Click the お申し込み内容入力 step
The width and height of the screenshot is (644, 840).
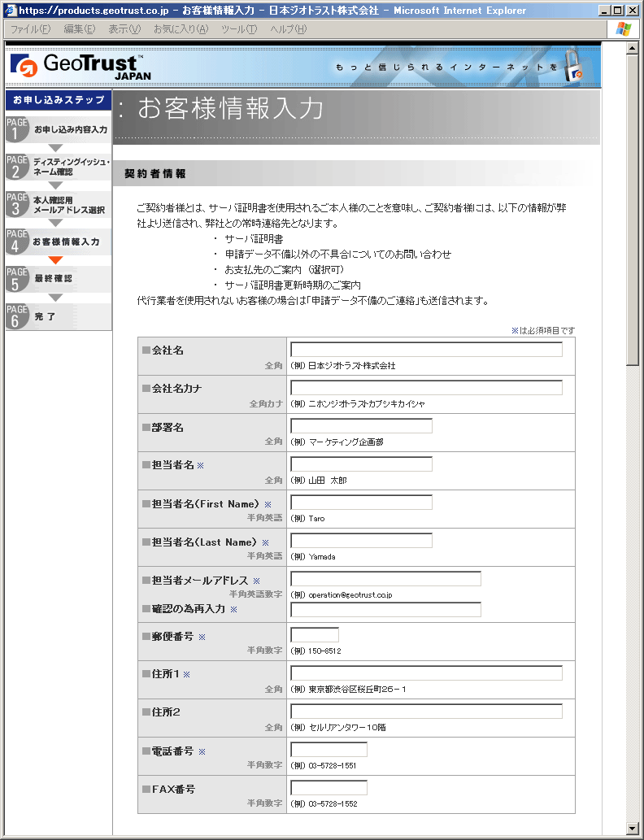pos(70,129)
